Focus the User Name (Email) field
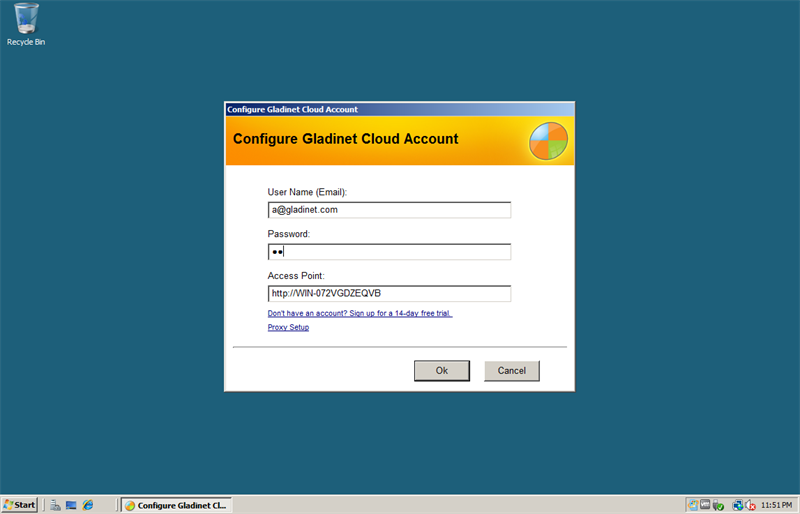Viewport: 800px width, 514px height. 389,210
